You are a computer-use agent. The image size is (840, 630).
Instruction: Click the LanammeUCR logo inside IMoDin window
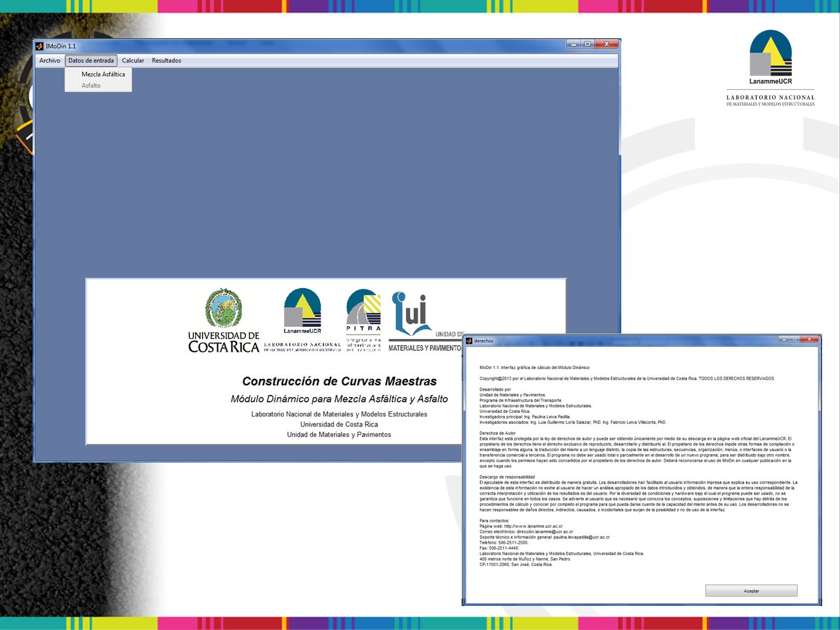(302, 320)
